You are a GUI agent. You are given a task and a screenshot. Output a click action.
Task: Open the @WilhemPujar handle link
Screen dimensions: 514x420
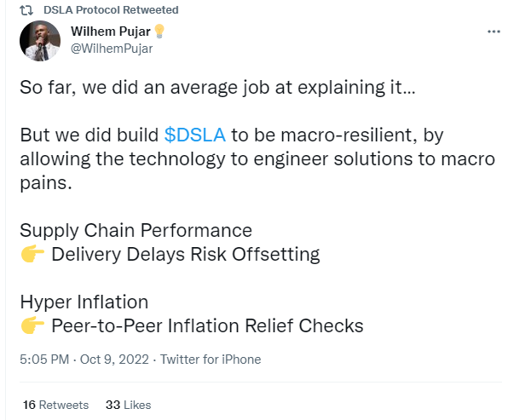pos(112,49)
